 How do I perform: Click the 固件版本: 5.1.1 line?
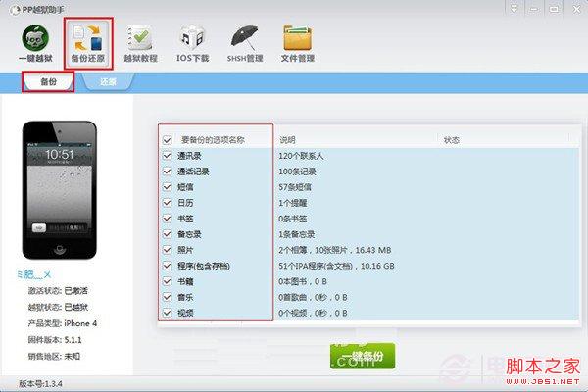55,340
